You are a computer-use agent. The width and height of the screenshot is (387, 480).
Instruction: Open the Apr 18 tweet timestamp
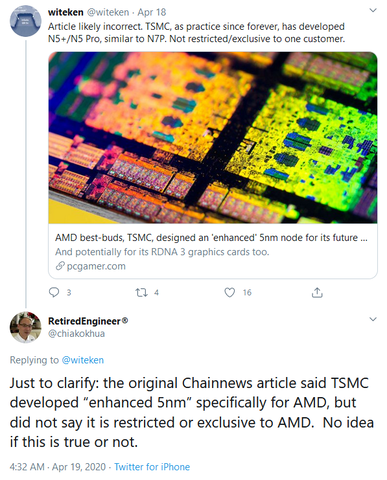pyautogui.click(x=152, y=12)
